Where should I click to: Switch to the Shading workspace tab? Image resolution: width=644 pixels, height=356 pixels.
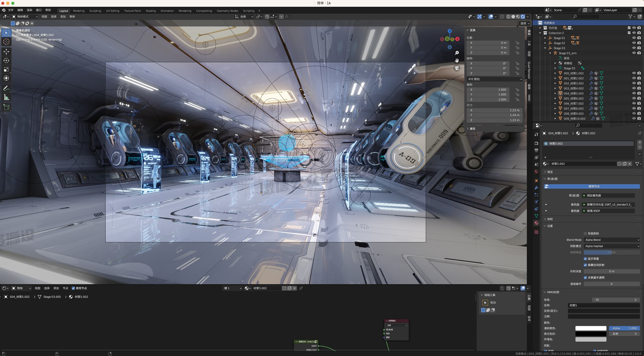151,11
